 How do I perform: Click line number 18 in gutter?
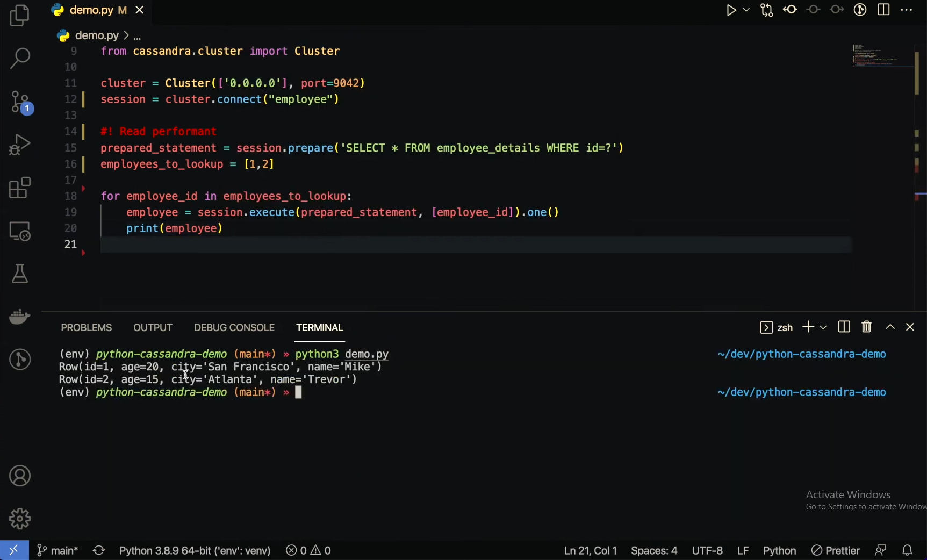tap(71, 196)
